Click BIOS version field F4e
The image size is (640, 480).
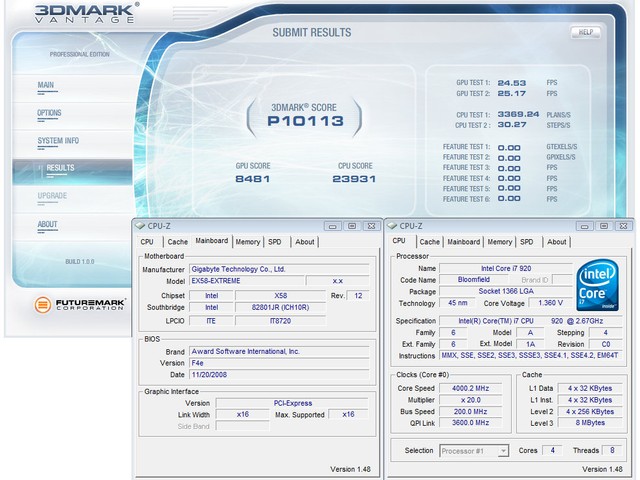point(279,363)
